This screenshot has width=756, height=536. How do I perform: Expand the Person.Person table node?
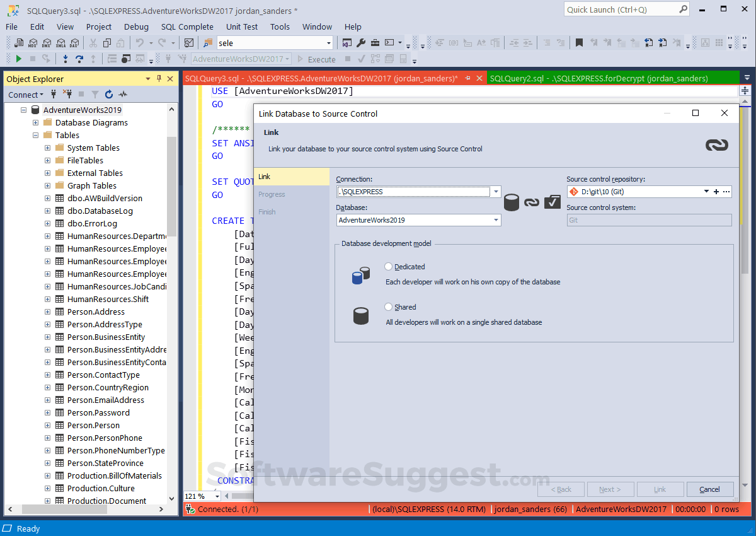(x=47, y=425)
